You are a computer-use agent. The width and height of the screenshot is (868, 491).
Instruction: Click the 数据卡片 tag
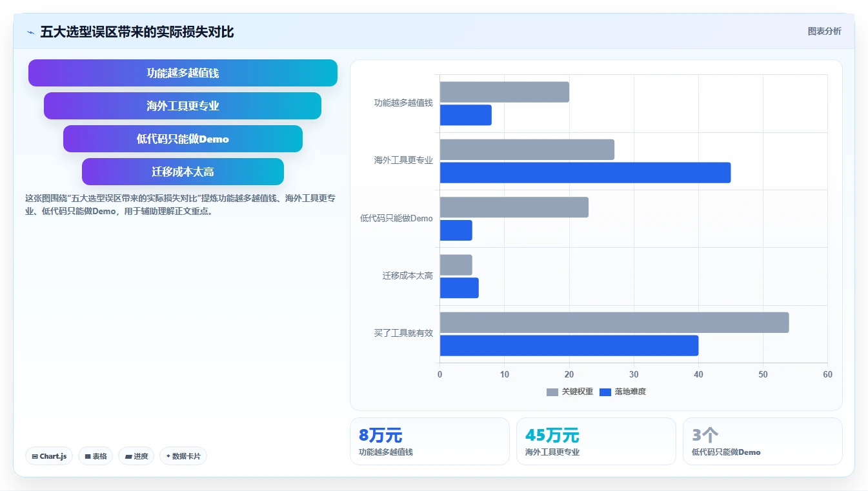[x=183, y=456]
